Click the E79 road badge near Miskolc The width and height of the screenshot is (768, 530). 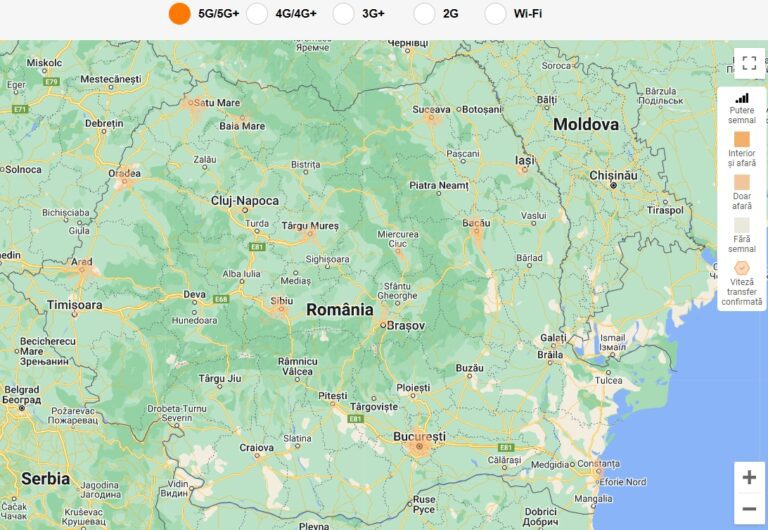[51, 81]
